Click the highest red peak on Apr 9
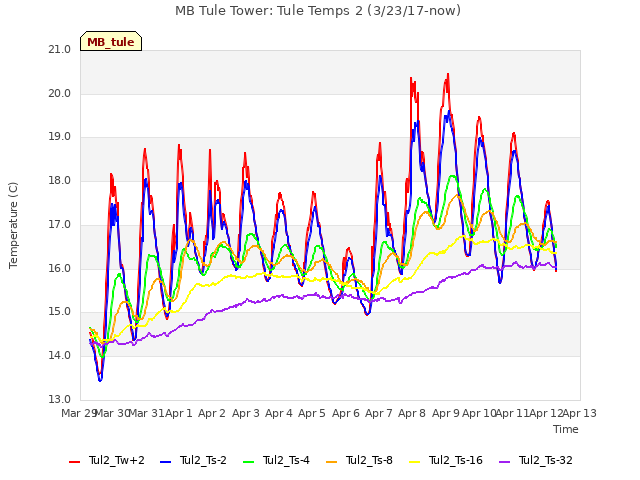 coord(448,75)
